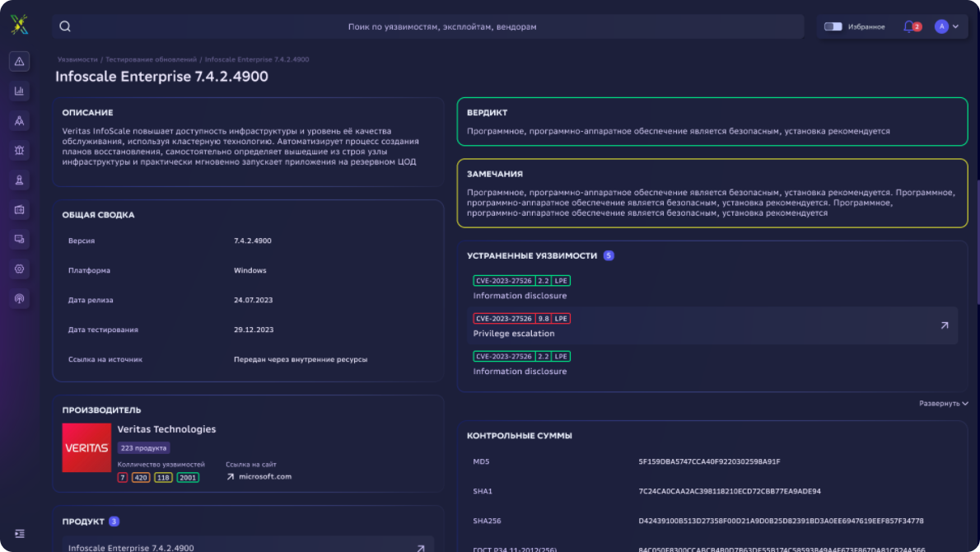
Task: Open the settings gear sidebar icon
Action: click(x=20, y=269)
